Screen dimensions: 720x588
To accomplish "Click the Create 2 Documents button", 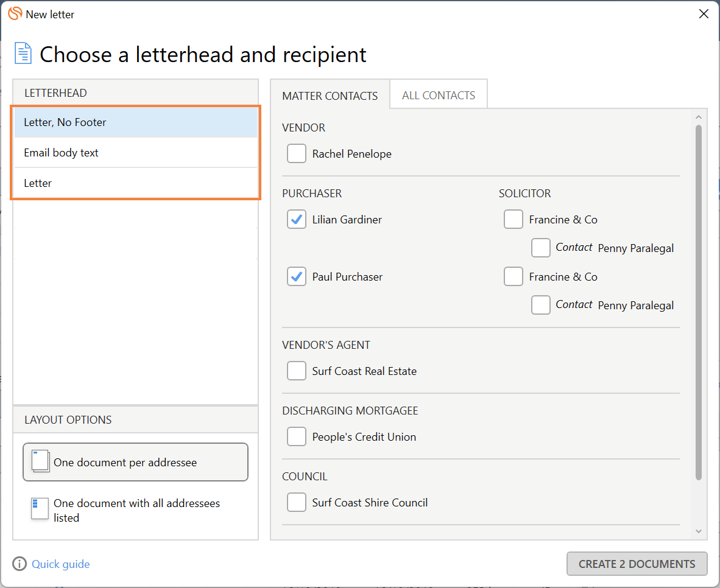I will (x=637, y=564).
